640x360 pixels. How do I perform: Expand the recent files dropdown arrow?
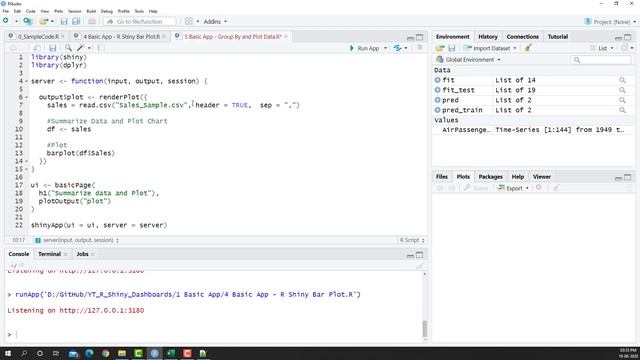pos(52,21)
